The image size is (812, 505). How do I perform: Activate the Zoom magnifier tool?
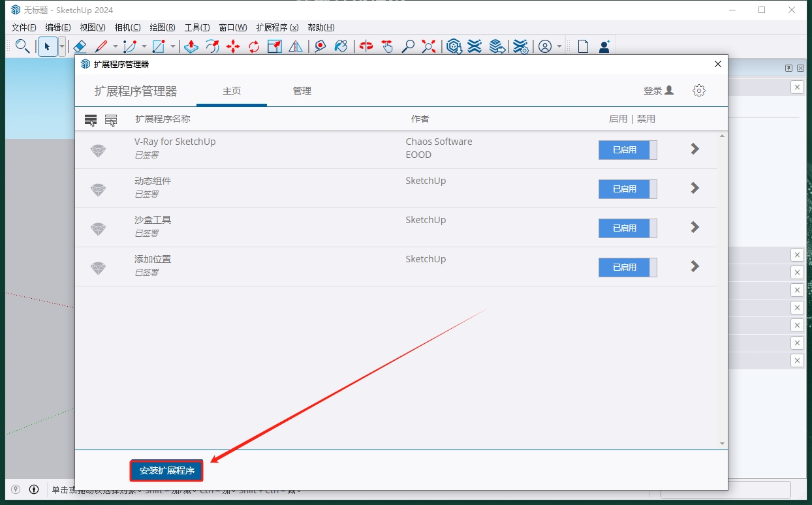tap(408, 46)
